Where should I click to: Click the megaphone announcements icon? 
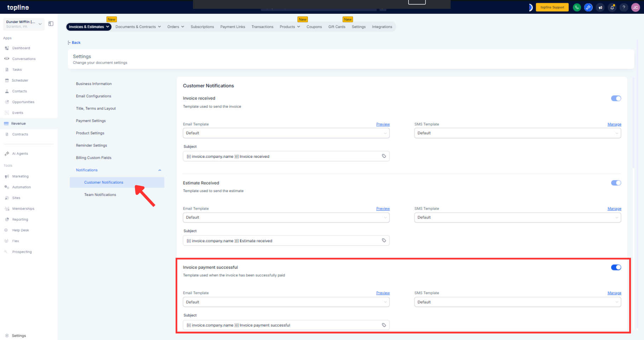click(x=600, y=7)
